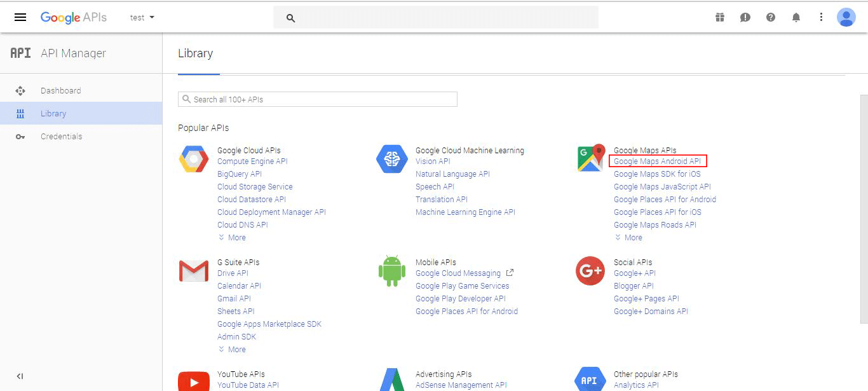The height and width of the screenshot is (391, 868).
Task: Open BigQuery API link
Action: tap(240, 174)
